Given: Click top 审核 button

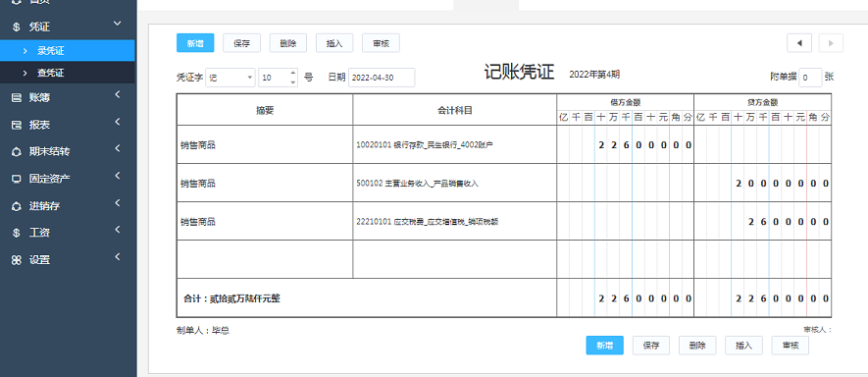Looking at the screenshot, I should [x=381, y=43].
